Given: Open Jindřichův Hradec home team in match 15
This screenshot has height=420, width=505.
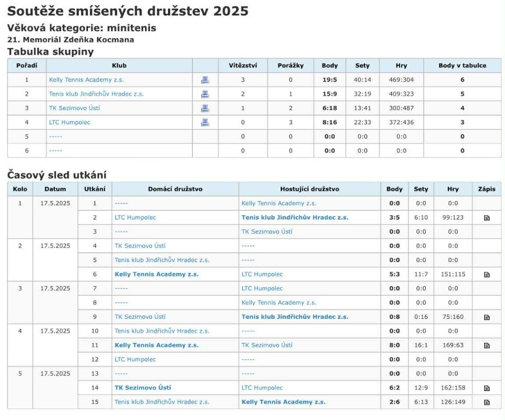Looking at the screenshot, I should [162, 402].
